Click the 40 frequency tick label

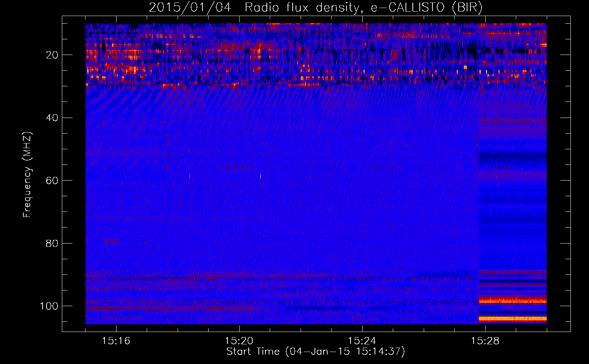(x=52, y=118)
